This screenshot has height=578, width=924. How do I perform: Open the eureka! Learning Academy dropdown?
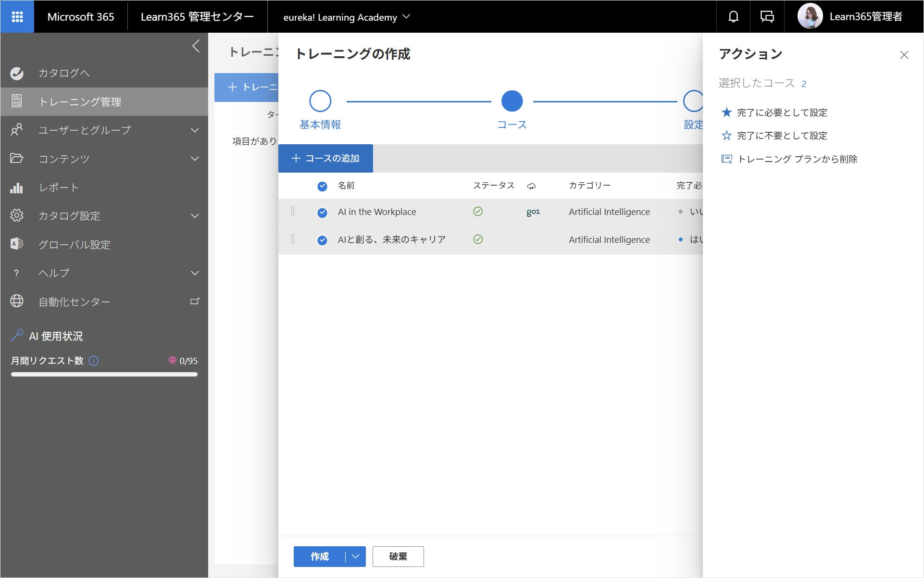coord(347,17)
